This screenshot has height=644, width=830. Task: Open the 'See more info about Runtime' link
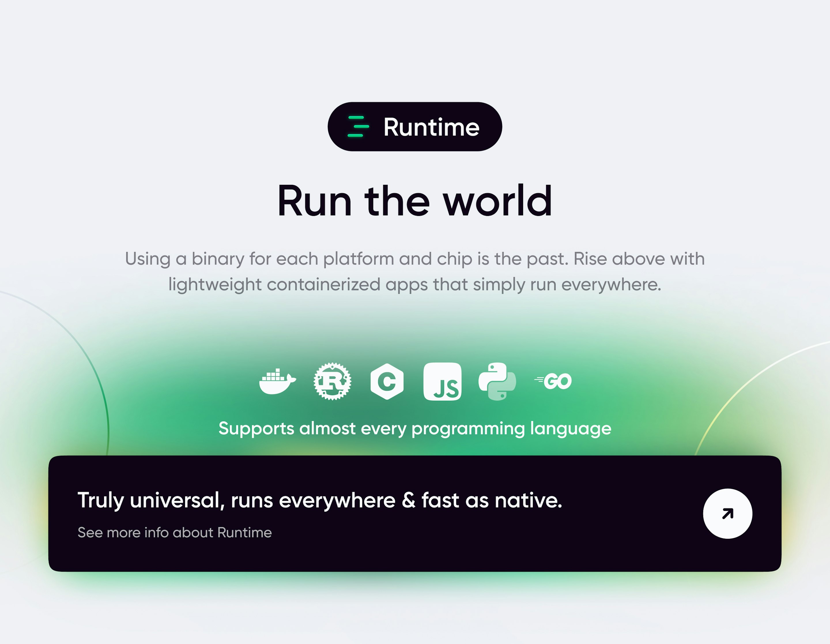[174, 533]
